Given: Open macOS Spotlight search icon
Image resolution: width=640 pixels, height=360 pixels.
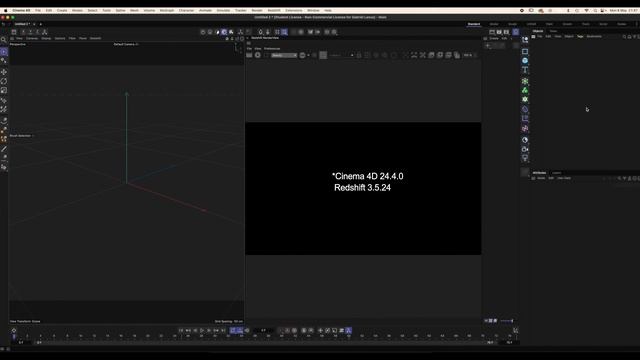Looking at the screenshot, I should point(595,10).
